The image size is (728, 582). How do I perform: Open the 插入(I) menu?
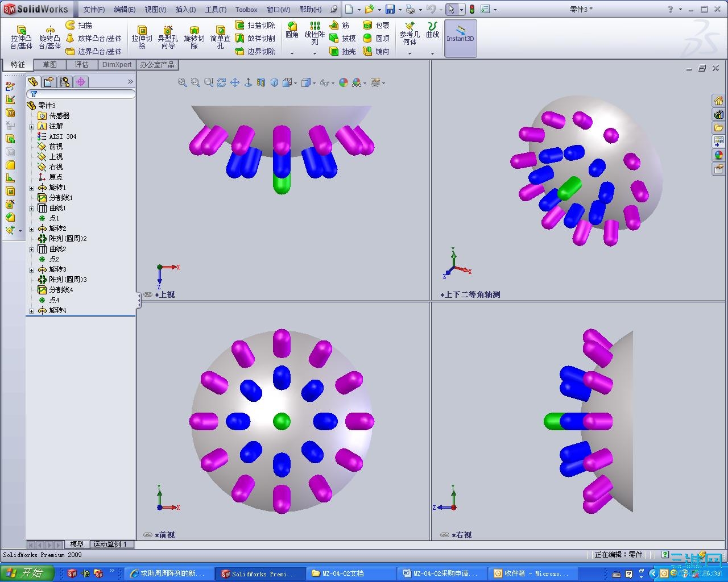(x=185, y=9)
